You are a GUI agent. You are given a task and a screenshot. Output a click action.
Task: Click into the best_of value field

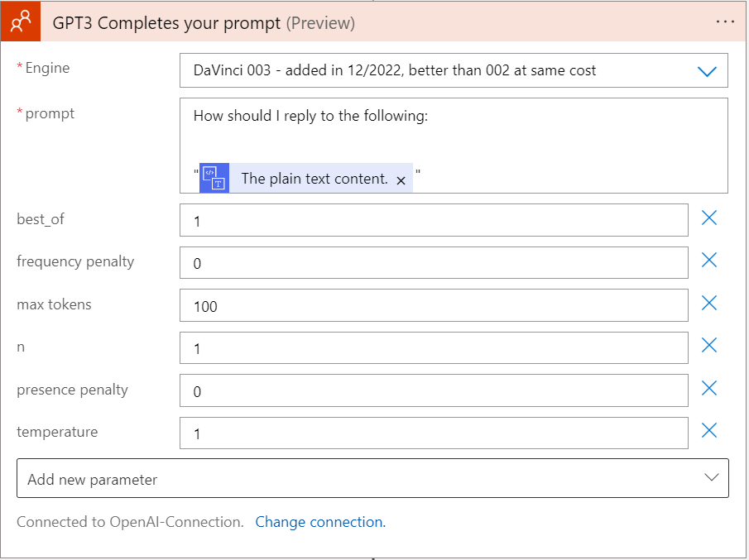tap(434, 220)
